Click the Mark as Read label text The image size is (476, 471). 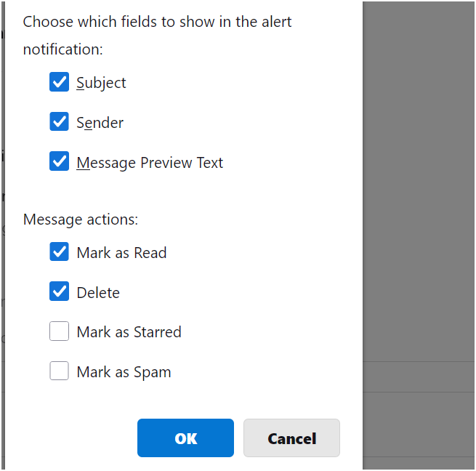(x=121, y=253)
